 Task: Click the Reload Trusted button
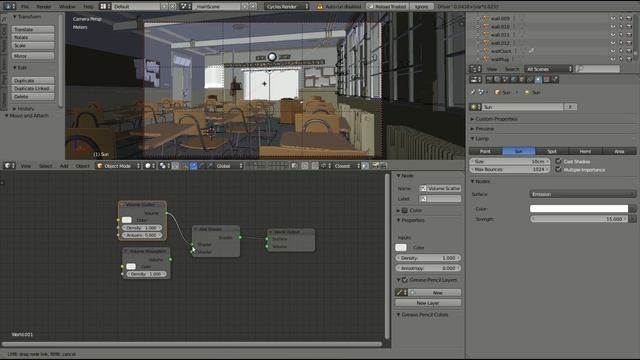tap(387, 6)
